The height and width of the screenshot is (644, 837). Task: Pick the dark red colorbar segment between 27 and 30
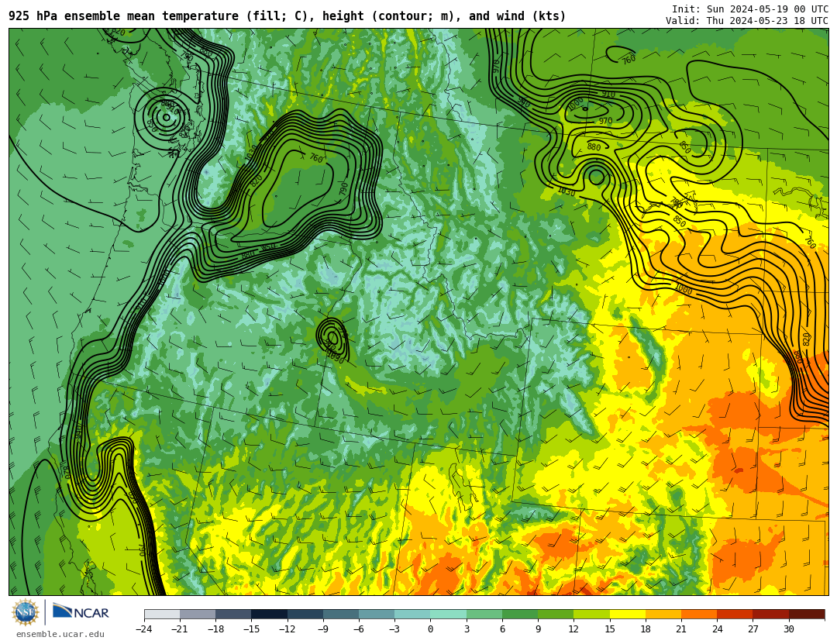[x=770, y=614]
